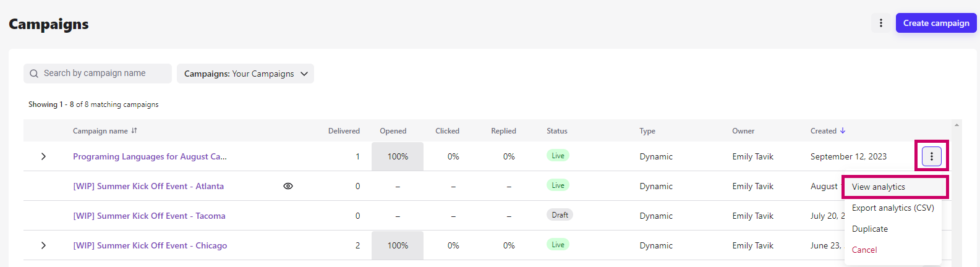Open the Summer Kick Off Event - Tacoma campaign
The height and width of the screenshot is (267, 980).
pos(149,216)
